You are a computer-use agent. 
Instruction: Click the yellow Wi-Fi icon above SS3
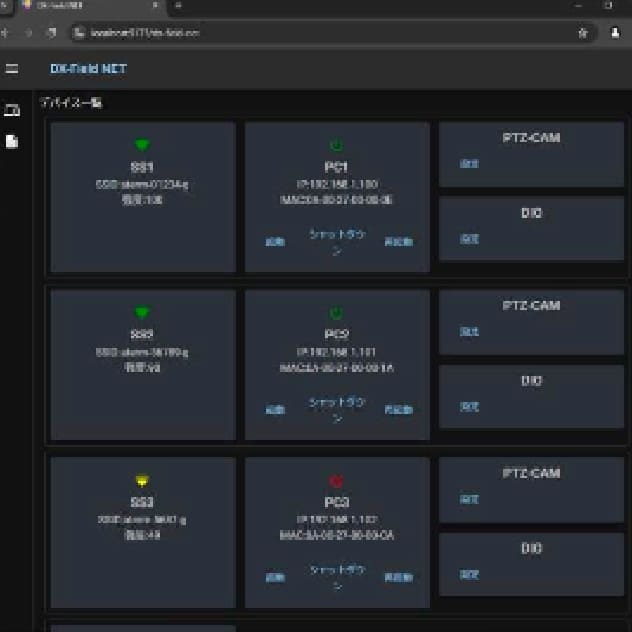(x=142, y=482)
